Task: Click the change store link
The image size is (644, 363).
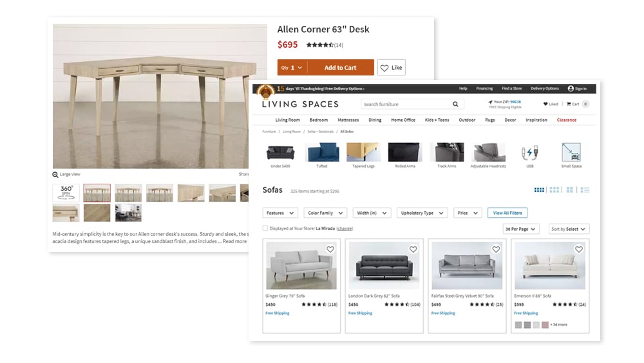Action: click(345, 229)
